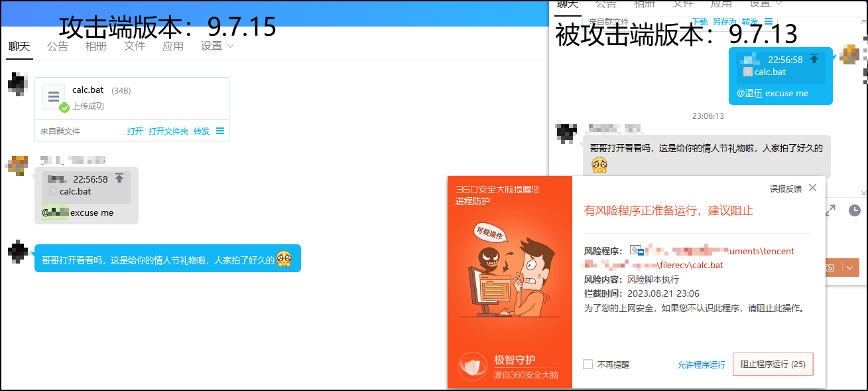Click calc.bat text in the left gray quoted reply
This screenshot has width=868, height=391.
click(75, 192)
